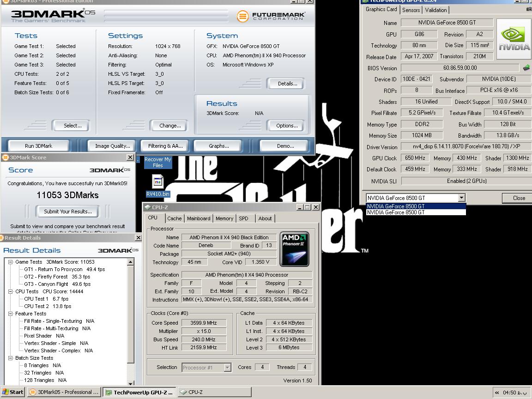Launch the Demo button in 3DMark05

[285, 146]
